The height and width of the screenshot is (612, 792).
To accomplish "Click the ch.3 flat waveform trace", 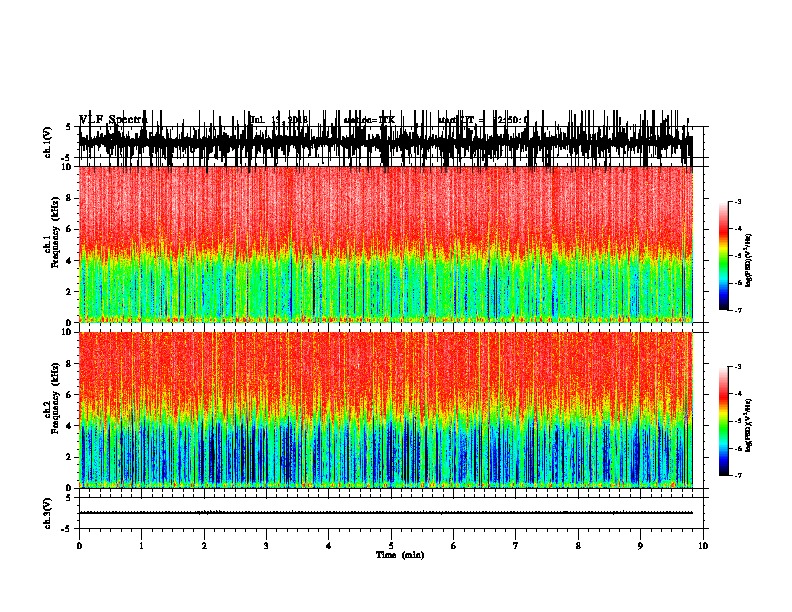I will click(385, 513).
